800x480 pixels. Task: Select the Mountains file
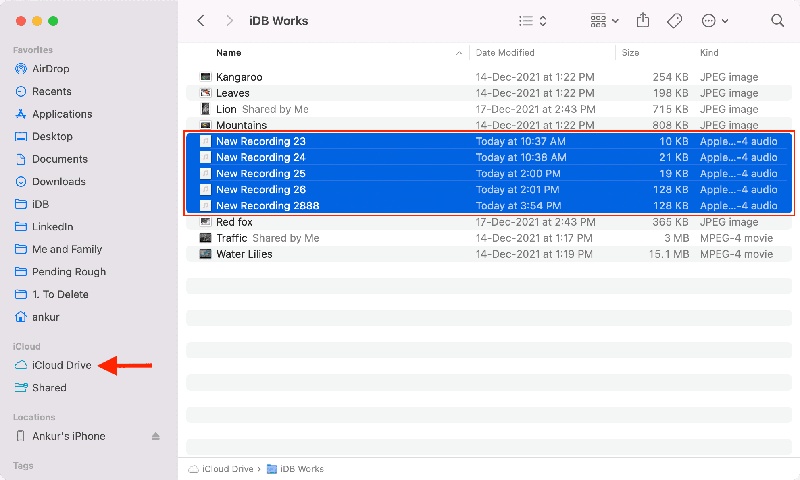pos(489,125)
